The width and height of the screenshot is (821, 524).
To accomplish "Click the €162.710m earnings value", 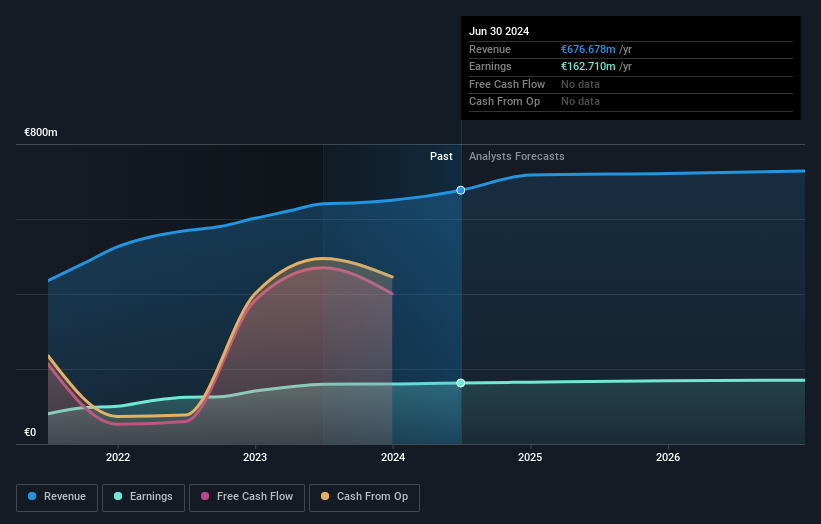I will [588, 66].
